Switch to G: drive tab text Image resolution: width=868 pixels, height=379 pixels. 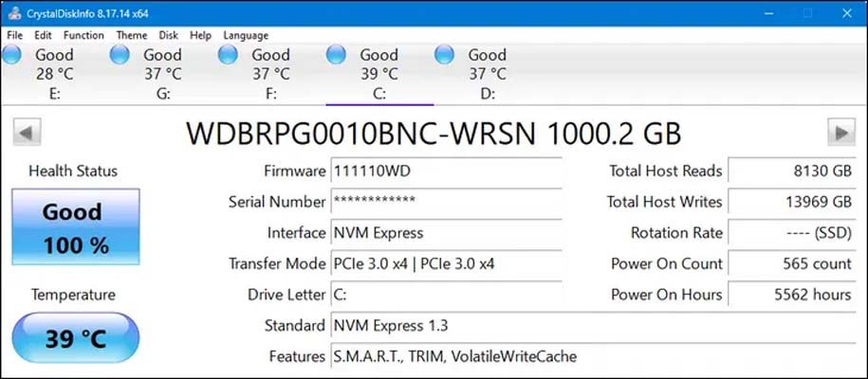click(163, 94)
